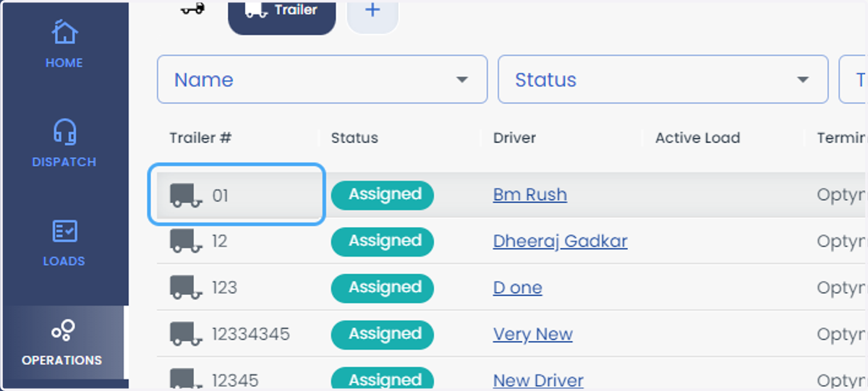Select trailer number 12345 text
The image size is (868, 391).
[x=235, y=380]
